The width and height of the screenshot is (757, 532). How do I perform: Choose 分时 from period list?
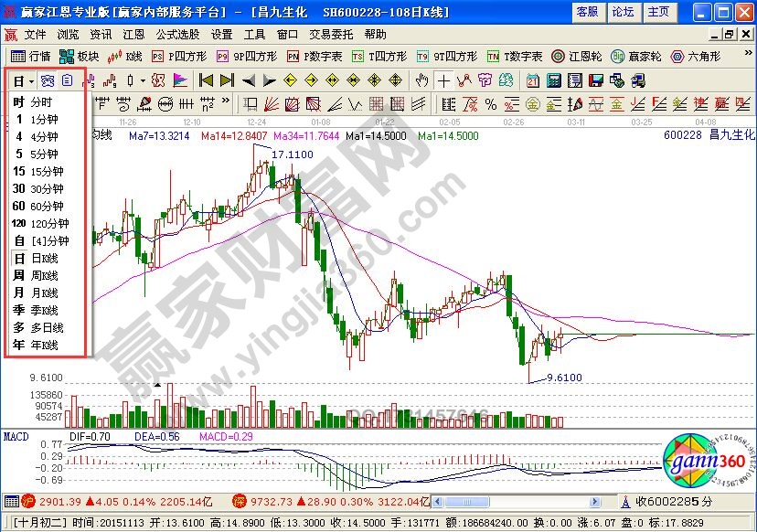34,102
